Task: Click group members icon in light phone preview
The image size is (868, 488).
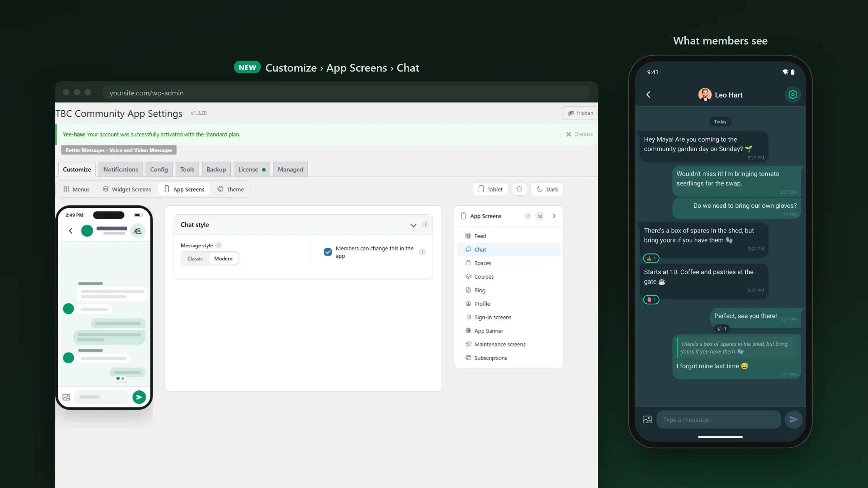Action: [137, 231]
